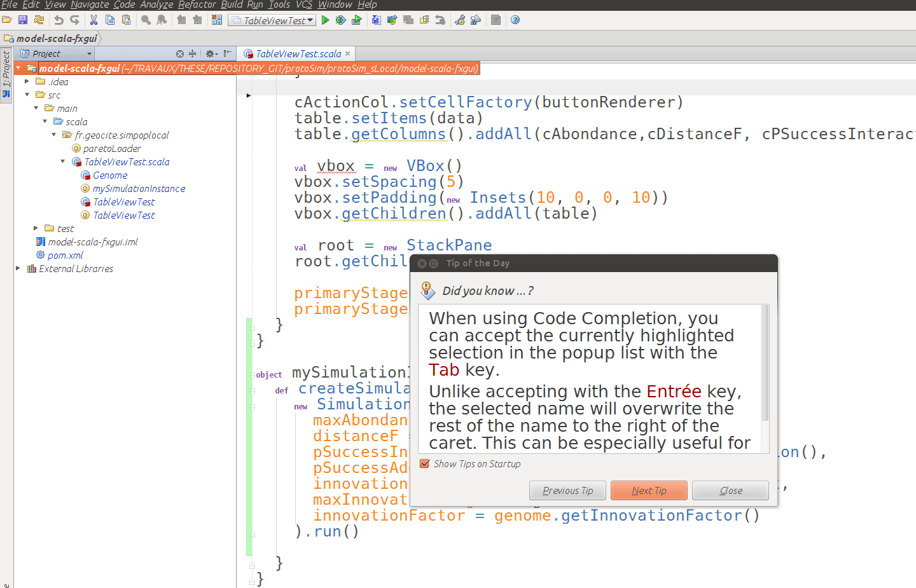Select pom.xml in the project tree
The width and height of the screenshot is (916, 588).
point(65,256)
